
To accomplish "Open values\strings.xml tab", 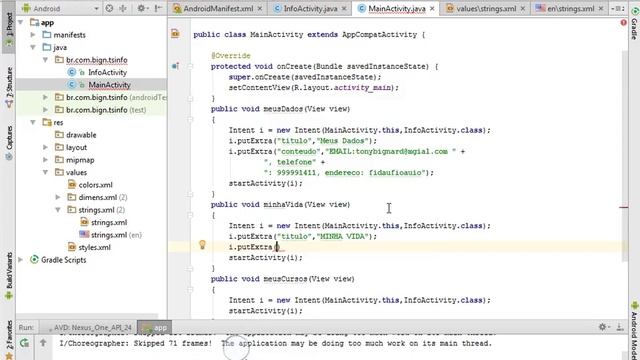I will pyautogui.click(x=486, y=9).
